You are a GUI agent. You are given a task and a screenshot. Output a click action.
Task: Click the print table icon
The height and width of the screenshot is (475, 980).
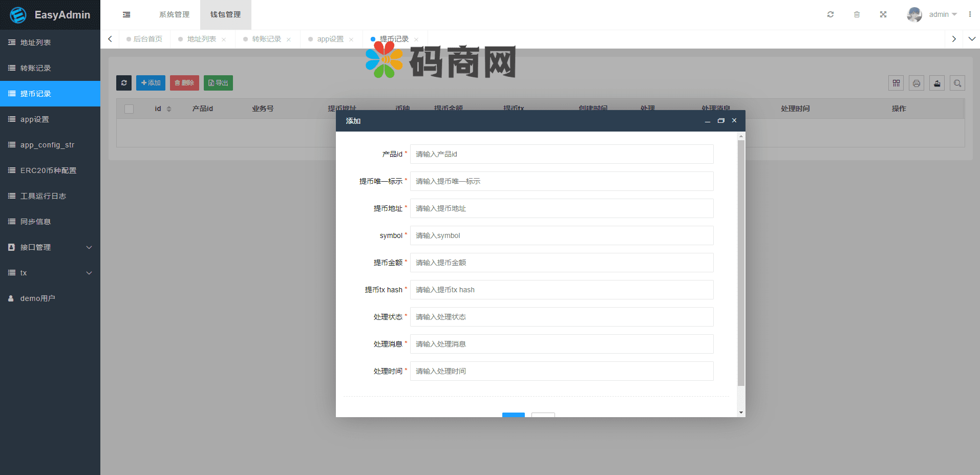click(917, 83)
